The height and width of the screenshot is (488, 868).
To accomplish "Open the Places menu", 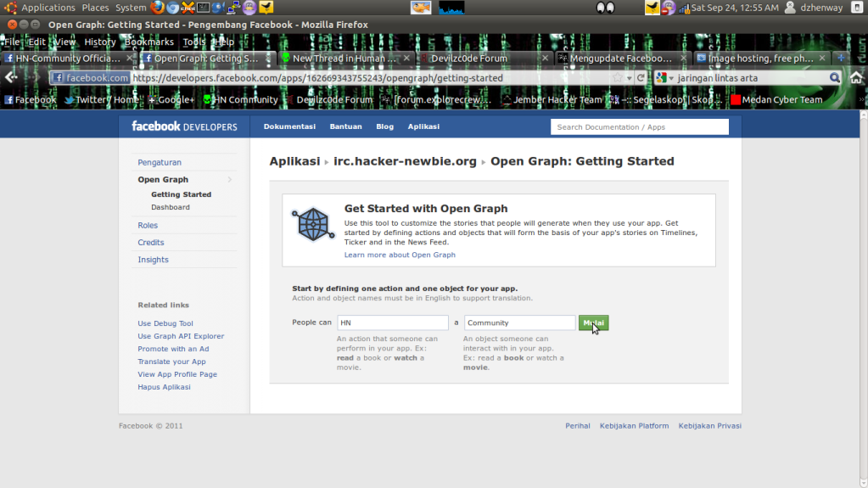I will point(95,8).
